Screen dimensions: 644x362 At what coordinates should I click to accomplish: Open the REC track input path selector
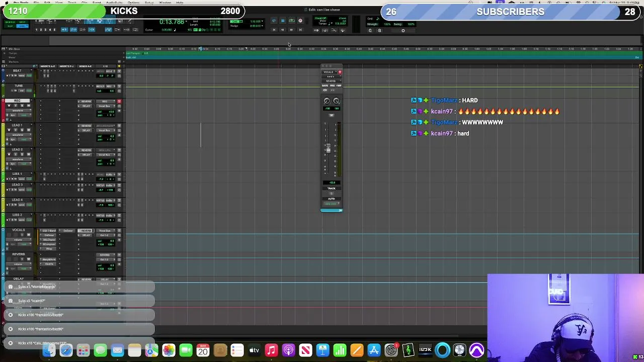pos(106,101)
